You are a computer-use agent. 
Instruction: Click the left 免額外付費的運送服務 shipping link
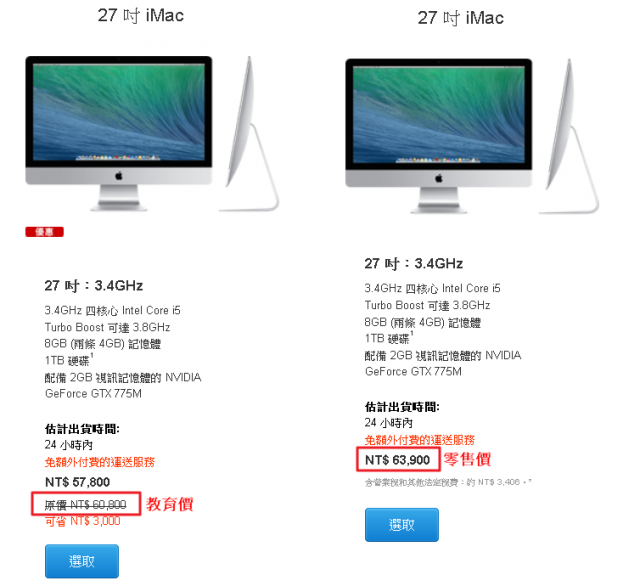pos(100,462)
